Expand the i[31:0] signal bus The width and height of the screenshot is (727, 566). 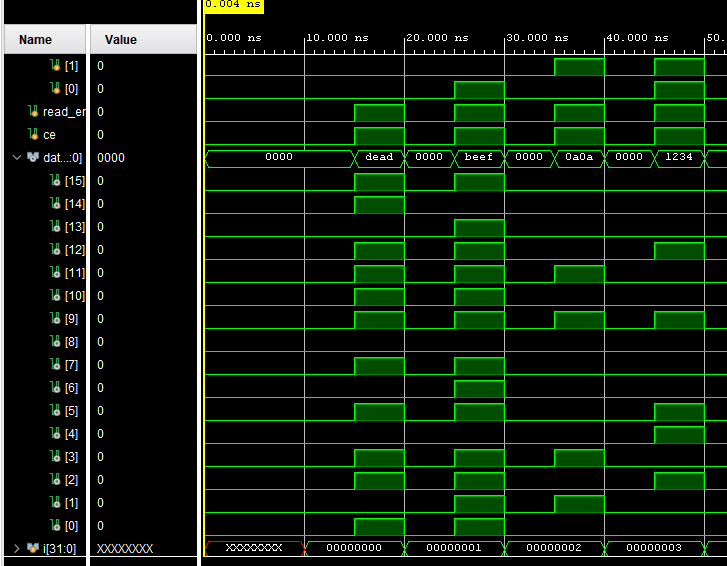tap(16, 549)
